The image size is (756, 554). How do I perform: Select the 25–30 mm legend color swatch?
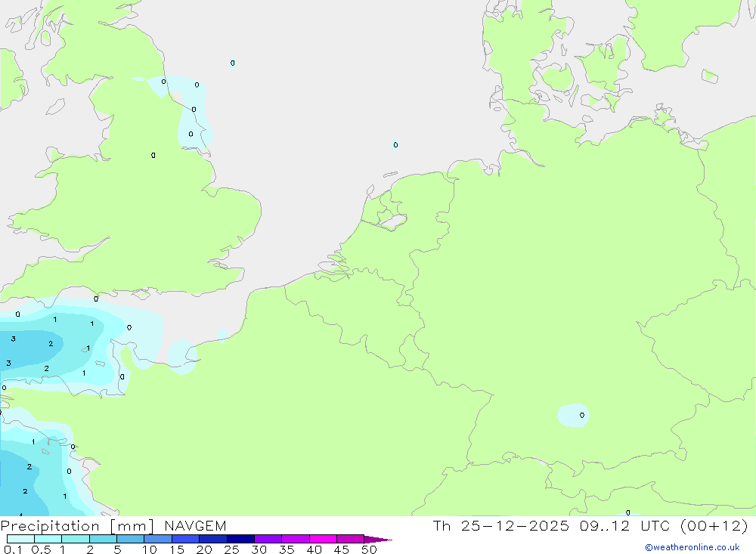[x=240, y=539]
